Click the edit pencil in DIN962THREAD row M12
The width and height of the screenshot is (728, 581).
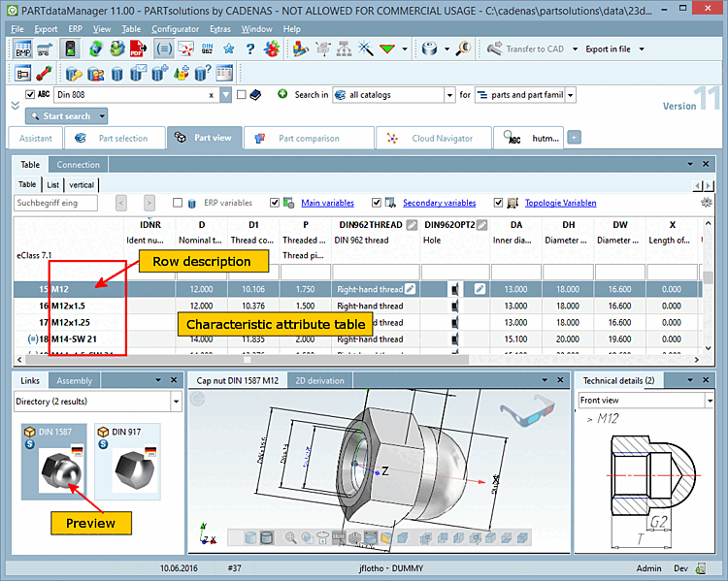(411, 289)
